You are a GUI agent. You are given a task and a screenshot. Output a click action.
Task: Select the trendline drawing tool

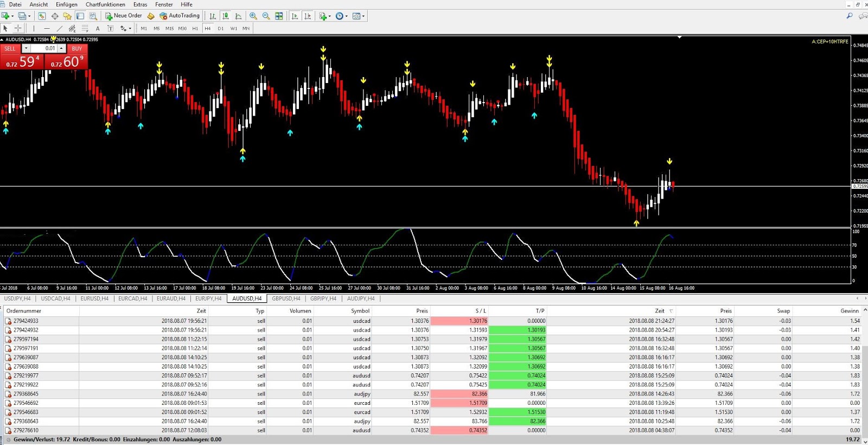(59, 28)
